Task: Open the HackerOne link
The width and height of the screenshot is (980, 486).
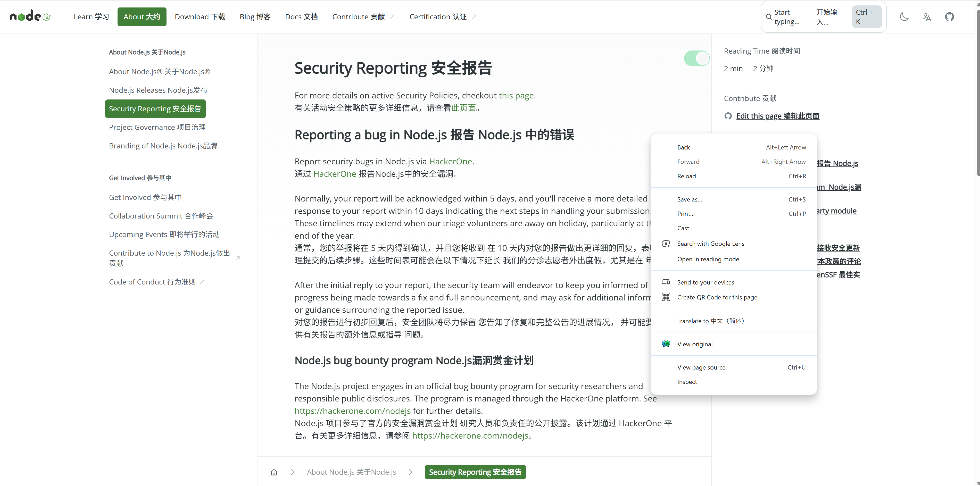Action: [x=450, y=161]
